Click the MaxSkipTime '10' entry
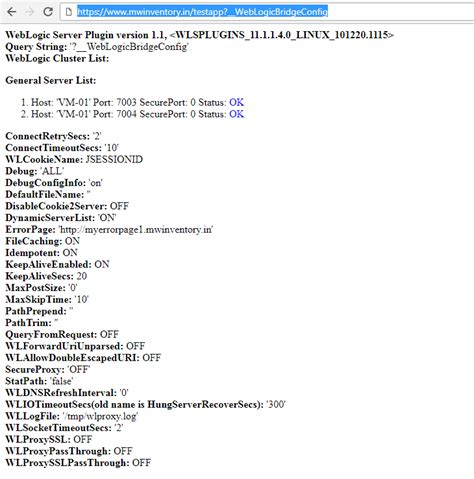 pos(47,299)
